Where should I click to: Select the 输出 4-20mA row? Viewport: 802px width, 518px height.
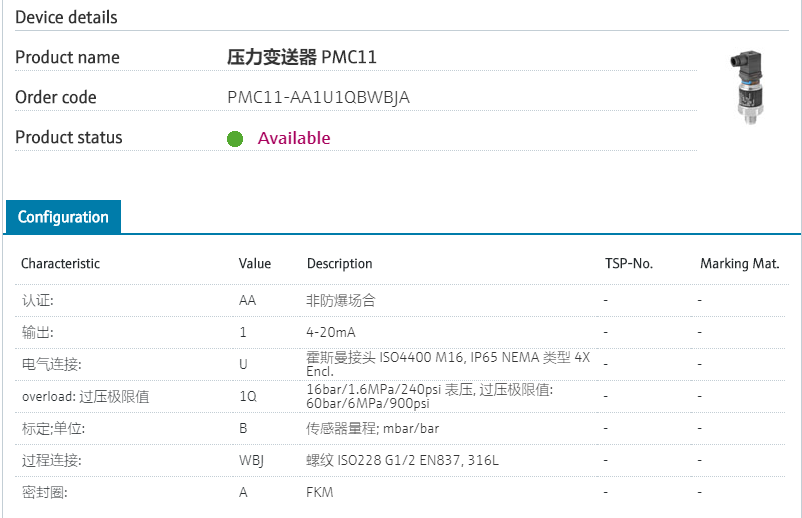tap(331, 332)
